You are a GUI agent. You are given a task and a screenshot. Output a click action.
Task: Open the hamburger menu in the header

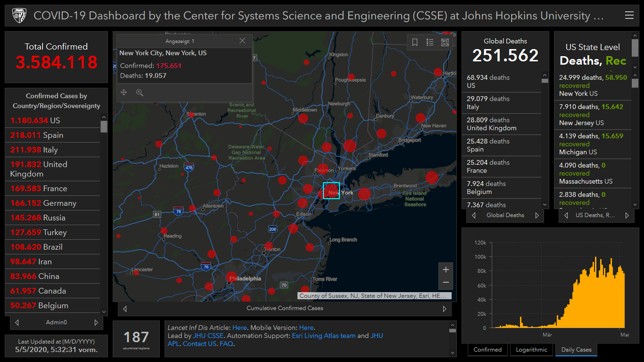(x=629, y=16)
